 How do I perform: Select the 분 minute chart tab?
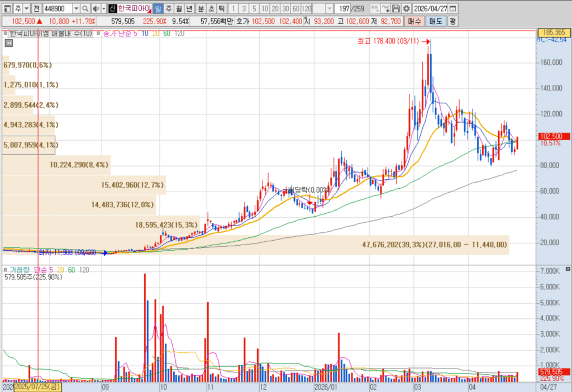[x=201, y=8]
